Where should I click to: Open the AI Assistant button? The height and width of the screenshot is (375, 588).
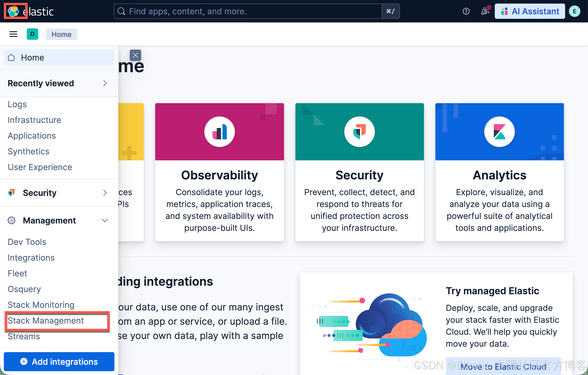tap(530, 11)
